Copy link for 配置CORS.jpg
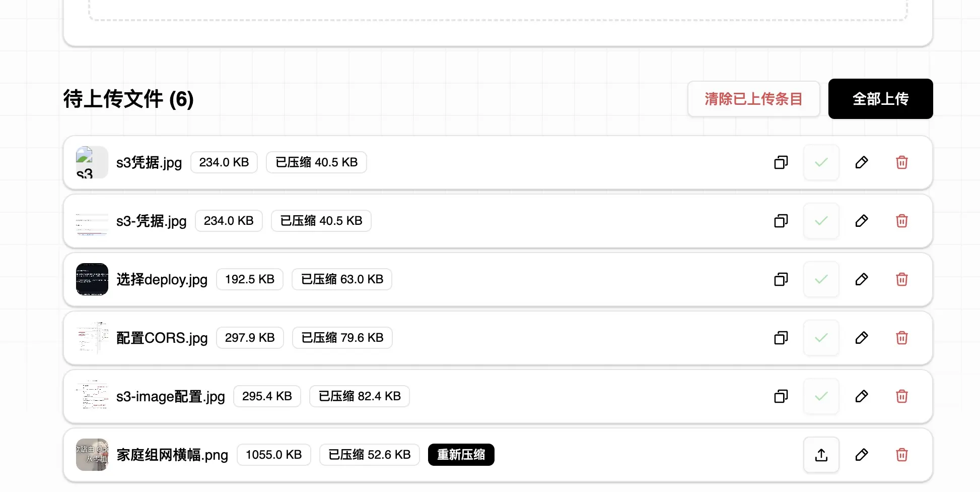The width and height of the screenshot is (980, 492). pos(781,338)
